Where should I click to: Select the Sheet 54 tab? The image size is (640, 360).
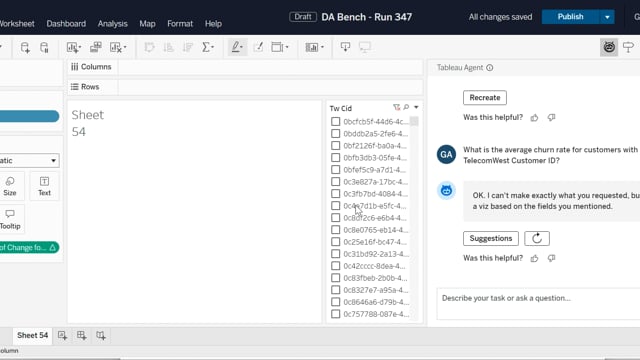click(33, 336)
